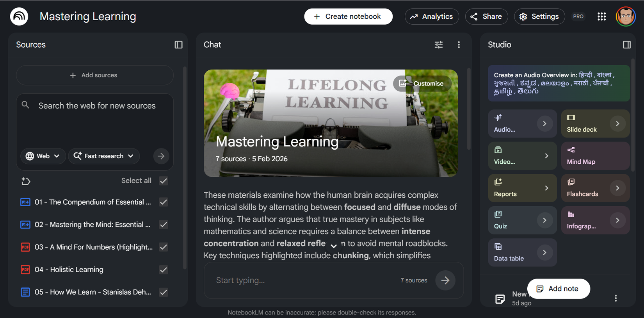Open Google apps grid icon

click(x=601, y=16)
